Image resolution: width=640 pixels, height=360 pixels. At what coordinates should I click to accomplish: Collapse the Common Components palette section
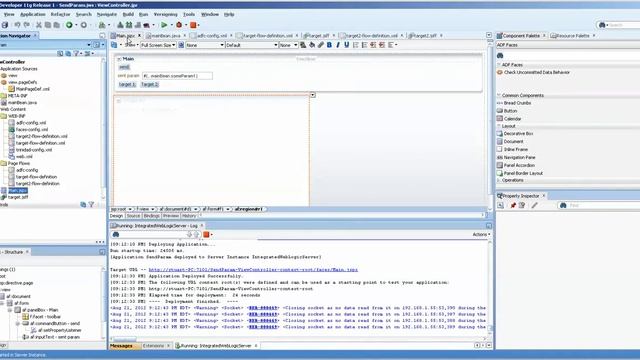pos(499,96)
